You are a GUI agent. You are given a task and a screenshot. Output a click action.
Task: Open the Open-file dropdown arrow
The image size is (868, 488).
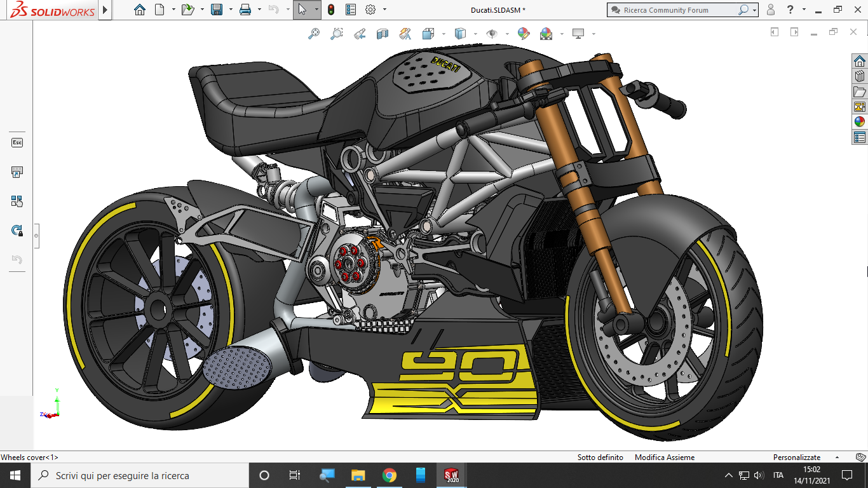coord(202,10)
